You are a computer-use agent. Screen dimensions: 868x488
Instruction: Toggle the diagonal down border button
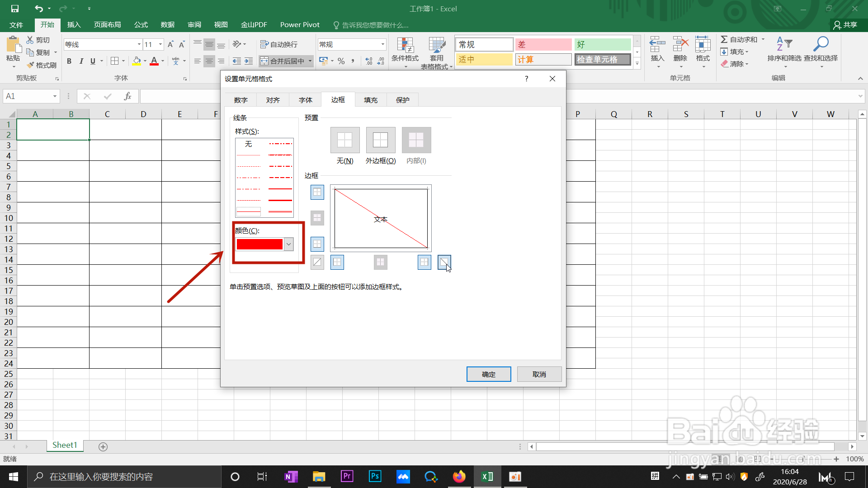click(444, 262)
